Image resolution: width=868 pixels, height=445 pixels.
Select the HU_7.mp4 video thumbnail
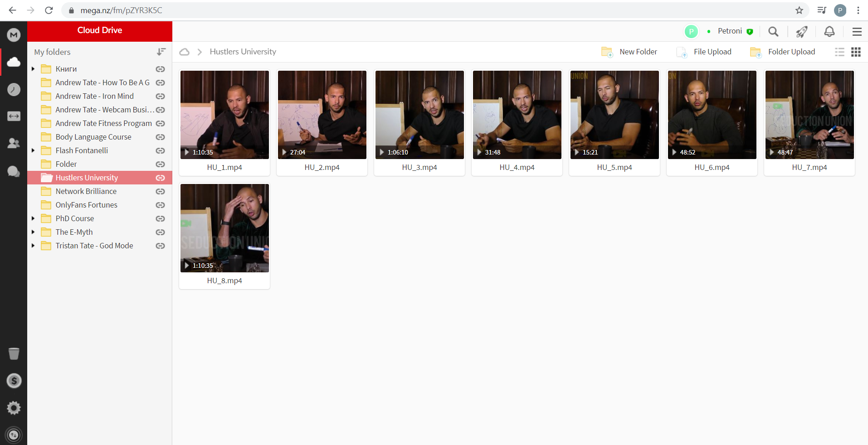coord(809,115)
